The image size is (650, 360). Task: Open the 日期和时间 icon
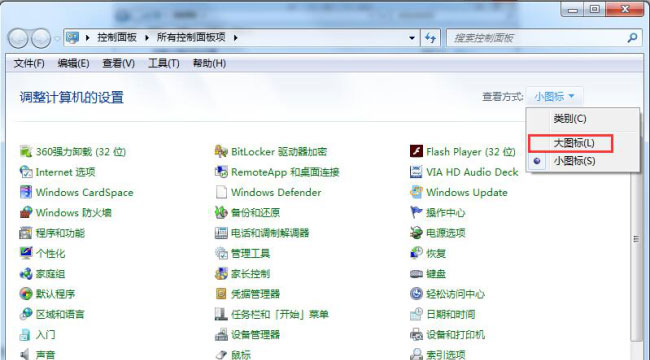click(416, 314)
